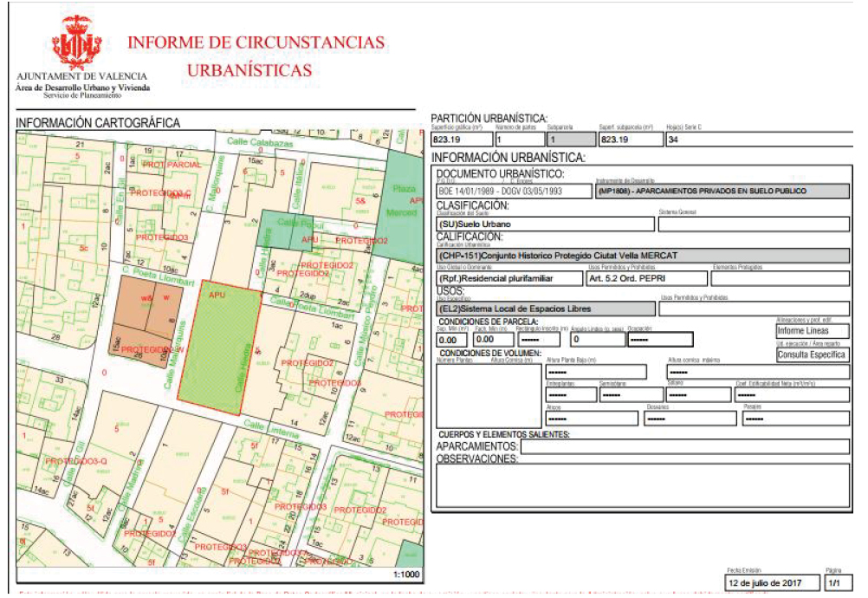Click the '(EL2)Sistema Local de Espacios Libres' field
Viewport: 868px width, 598px height.
click(545, 309)
